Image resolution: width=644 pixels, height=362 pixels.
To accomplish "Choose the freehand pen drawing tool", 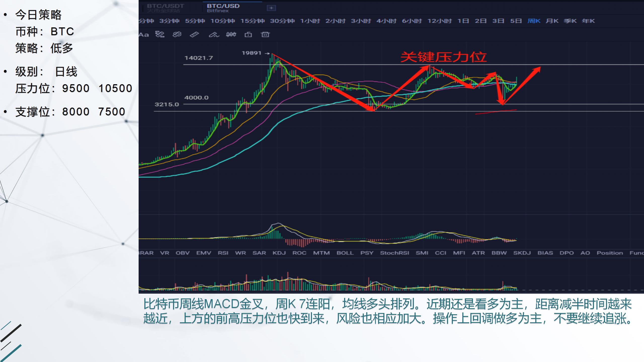I will 214,34.
